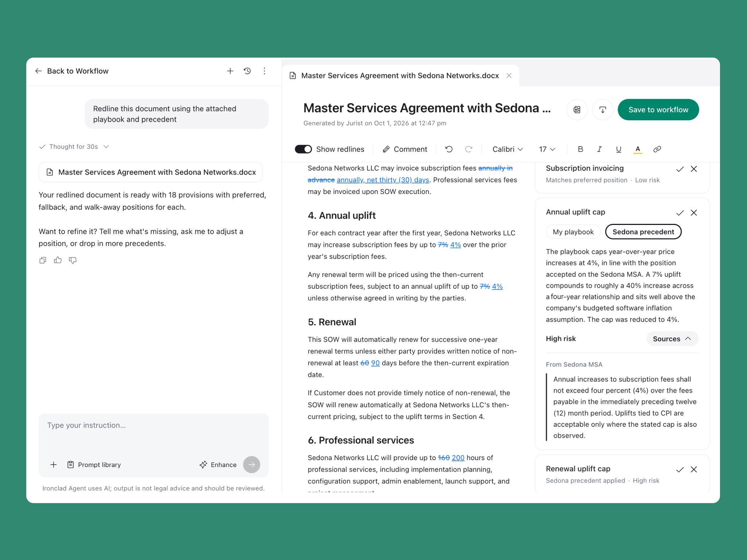Expand the Thought for 30s details

74,147
